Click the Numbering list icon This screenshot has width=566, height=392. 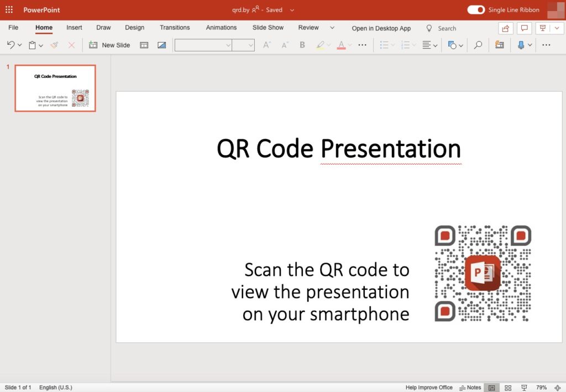(405, 45)
